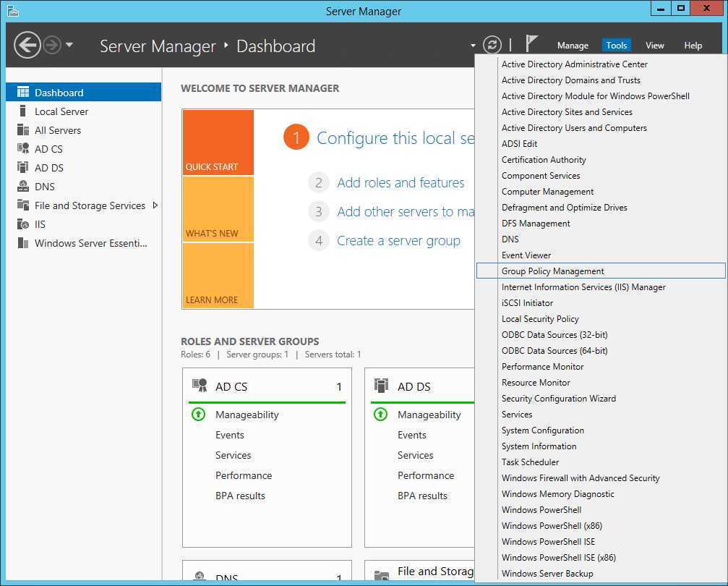This screenshot has height=586, width=728.
Task: Select Group Policy Management
Action: [601, 271]
